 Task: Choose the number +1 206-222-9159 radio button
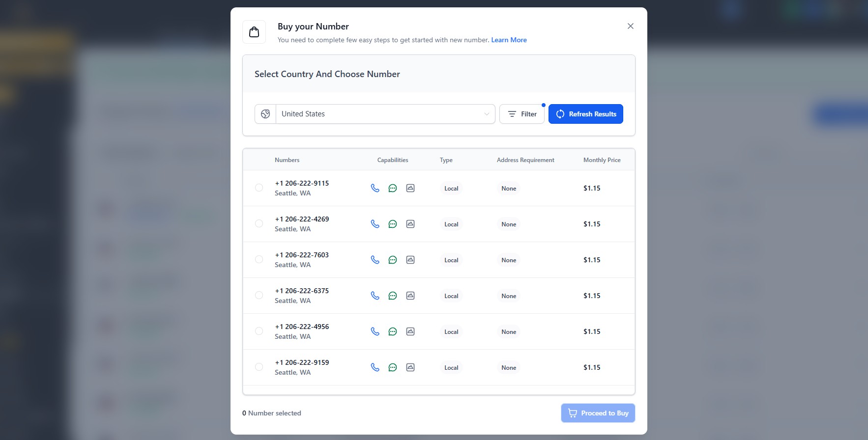(259, 367)
